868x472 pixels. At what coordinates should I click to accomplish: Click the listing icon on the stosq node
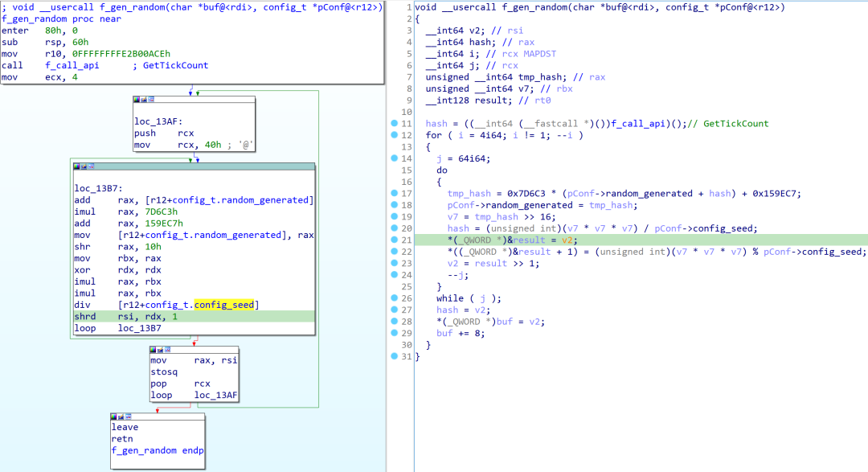coord(169,350)
